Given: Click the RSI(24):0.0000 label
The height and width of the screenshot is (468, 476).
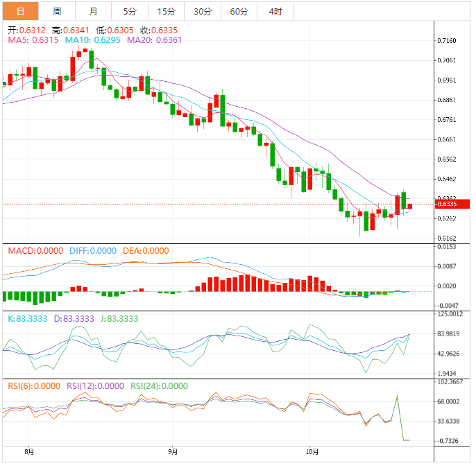Looking at the screenshot, I should 159,386.
